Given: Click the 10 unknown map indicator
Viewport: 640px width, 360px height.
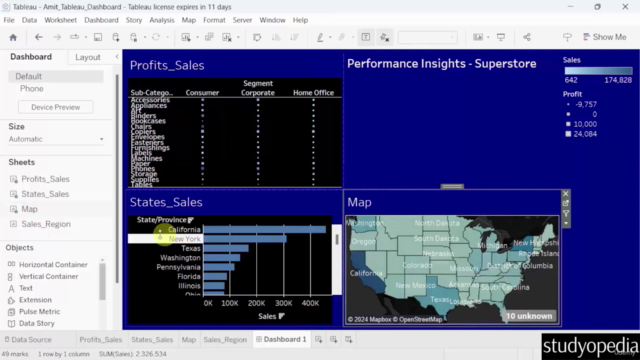Looking at the screenshot, I should click(529, 316).
